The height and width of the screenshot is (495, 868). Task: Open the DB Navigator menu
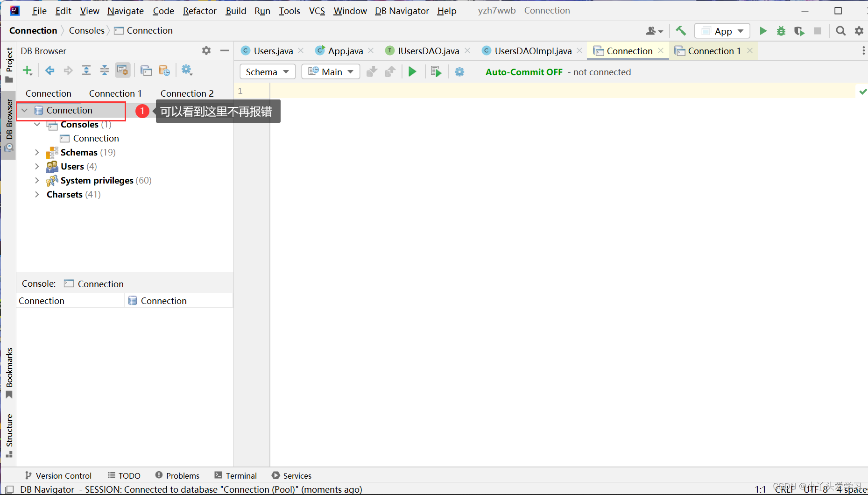click(x=402, y=11)
